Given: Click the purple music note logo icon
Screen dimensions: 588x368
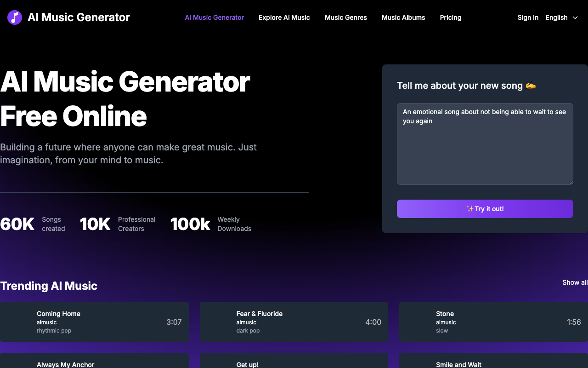Looking at the screenshot, I should (15, 17).
